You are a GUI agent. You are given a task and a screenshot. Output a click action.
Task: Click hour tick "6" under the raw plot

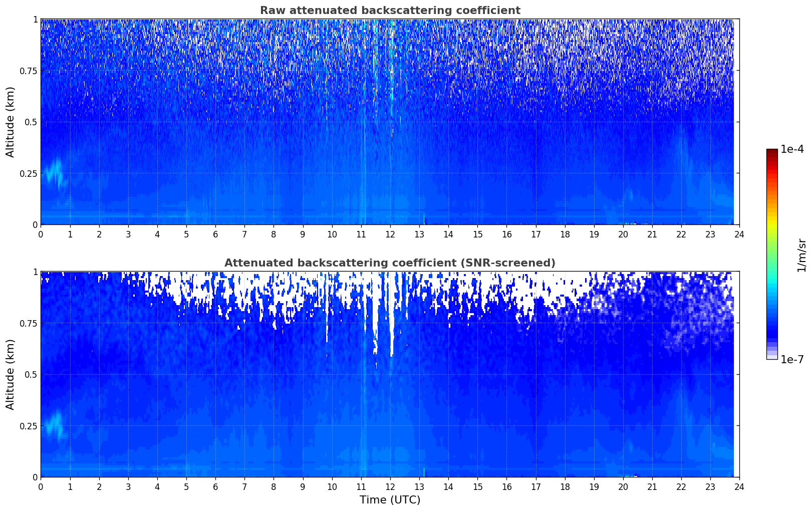(215, 234)
